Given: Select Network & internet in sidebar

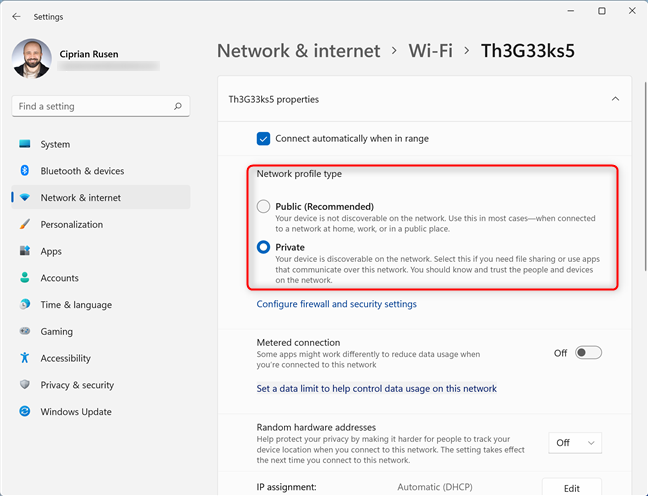Looking at the screenshot, I should click(x=101, y=197).
